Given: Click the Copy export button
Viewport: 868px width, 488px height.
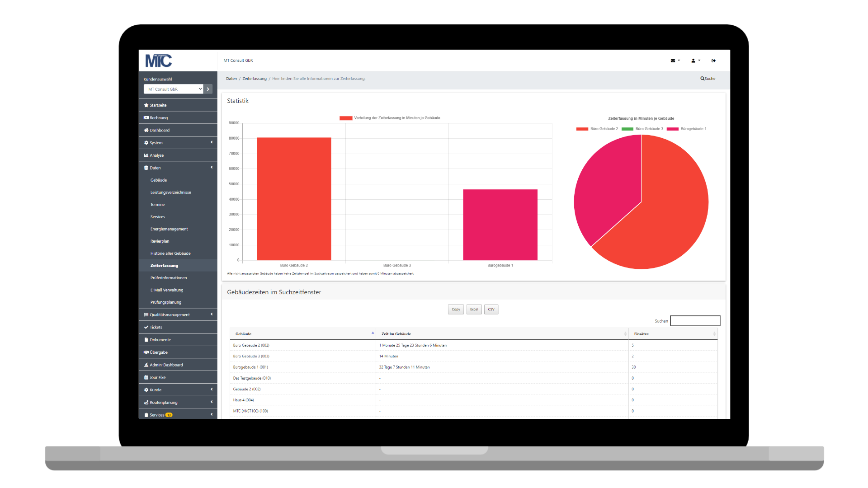Looking at the screenshot, I should click(x=456, y=310).
